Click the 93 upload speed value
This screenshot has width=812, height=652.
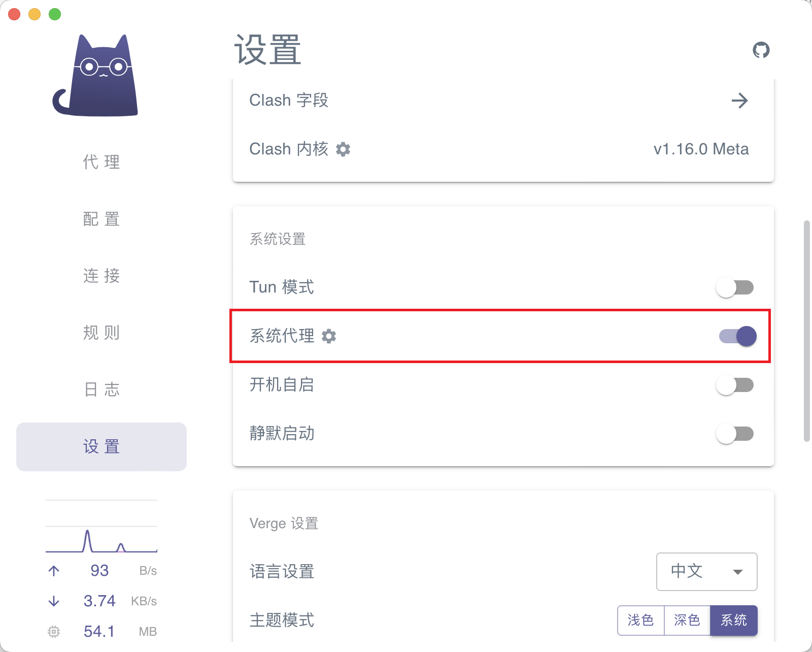click(99, 571)
